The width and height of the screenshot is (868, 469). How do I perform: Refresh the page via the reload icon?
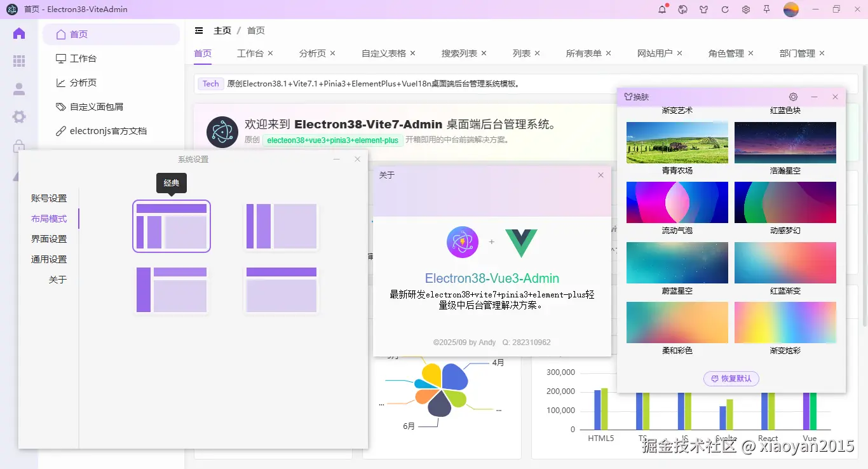pos(724,9)
